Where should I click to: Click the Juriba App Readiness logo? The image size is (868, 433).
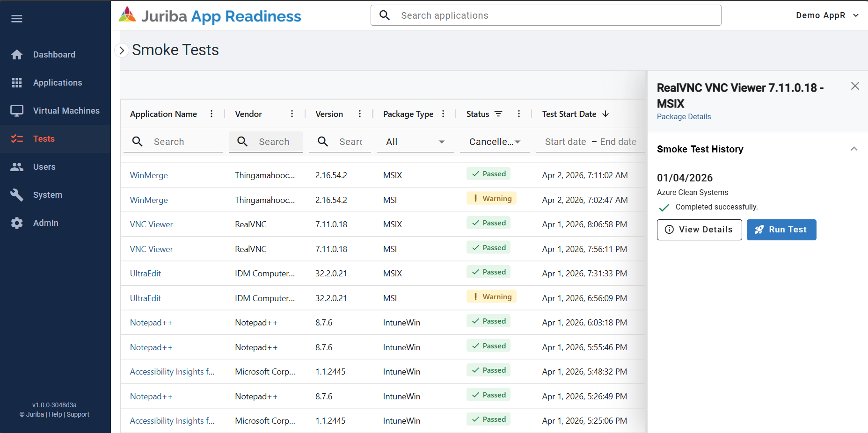[210, 16]
